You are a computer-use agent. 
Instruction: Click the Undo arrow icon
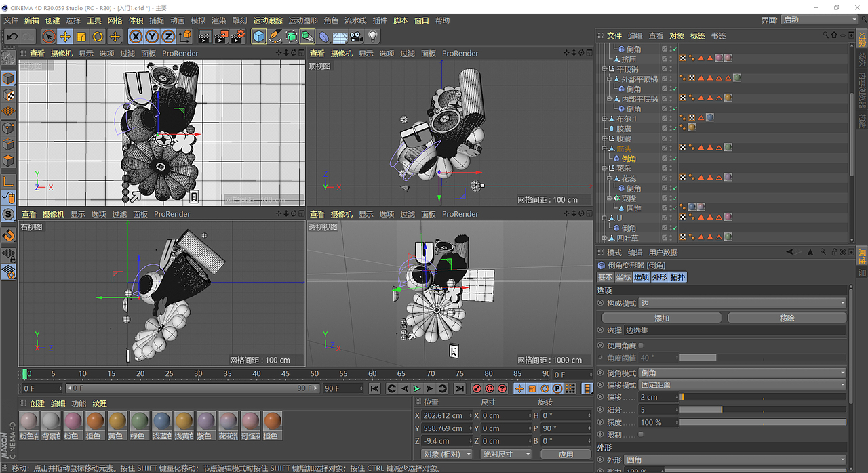(x=12, y=35)
